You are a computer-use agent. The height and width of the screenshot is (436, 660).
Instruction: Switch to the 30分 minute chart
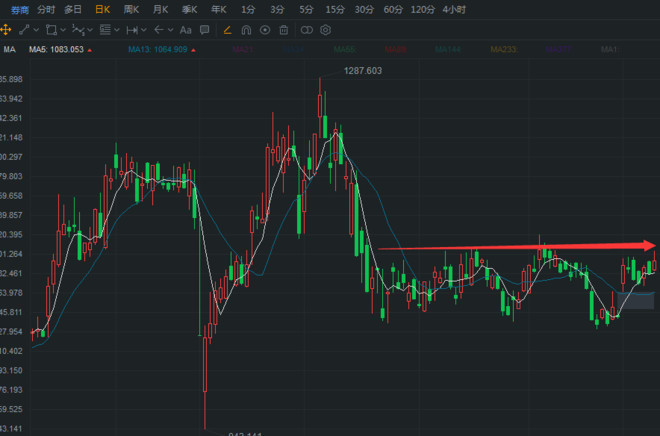click(x=364, y=10)
